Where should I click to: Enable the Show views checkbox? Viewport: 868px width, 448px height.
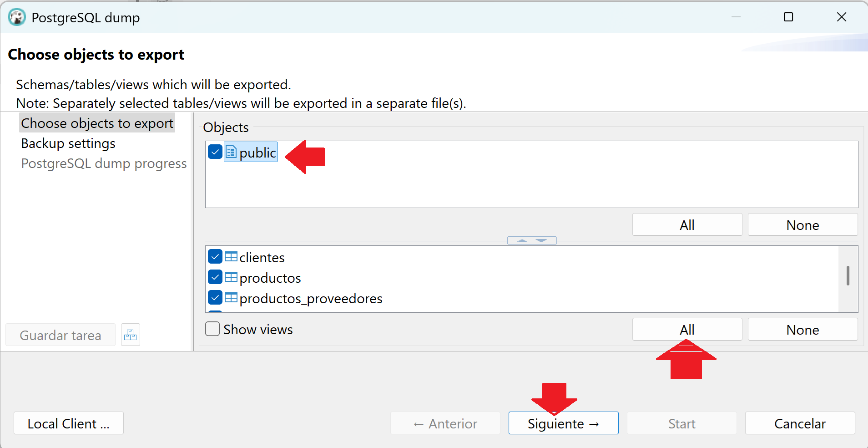click(x=212, y=329)
